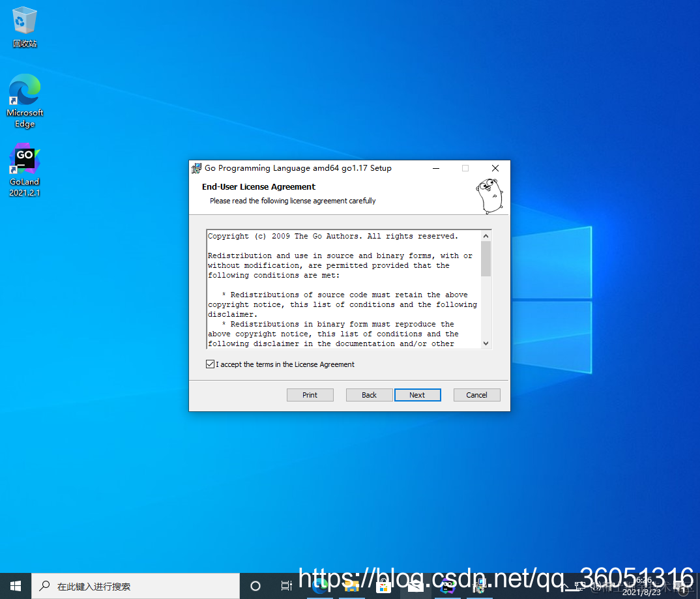Click the license scrollbar thumb

486,259
